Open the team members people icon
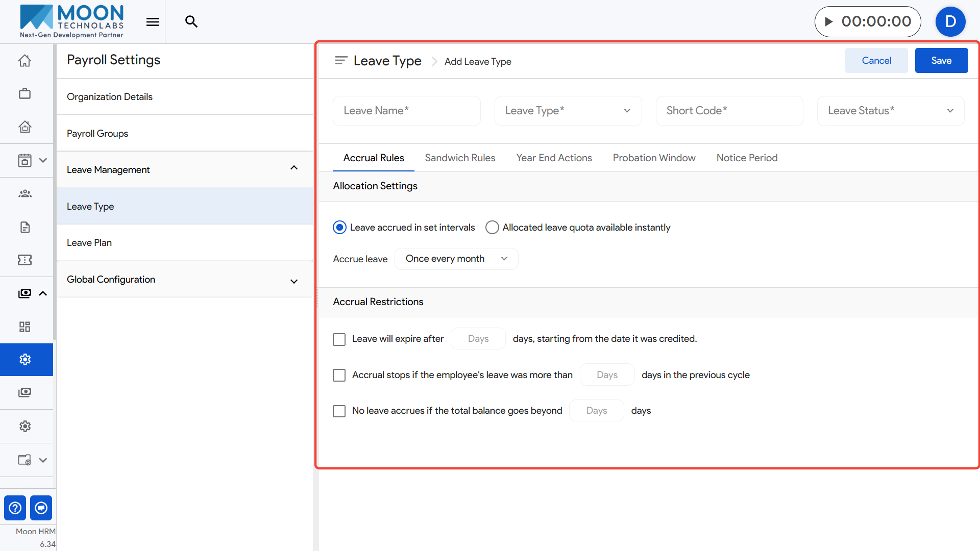Image resolution: width=980 pixels, height=551 pixels. [x=24, y=193]
